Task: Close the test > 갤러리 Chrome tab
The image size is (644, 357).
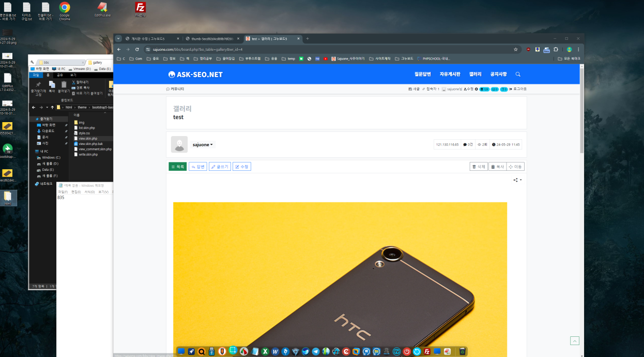Action: pyautogui.click(x=298, y=39)
